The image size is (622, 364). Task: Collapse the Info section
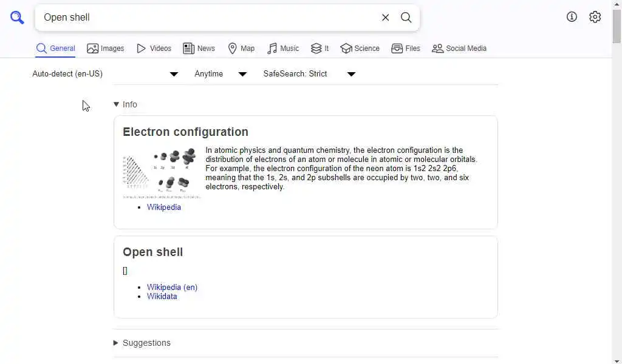pos(126,104)
